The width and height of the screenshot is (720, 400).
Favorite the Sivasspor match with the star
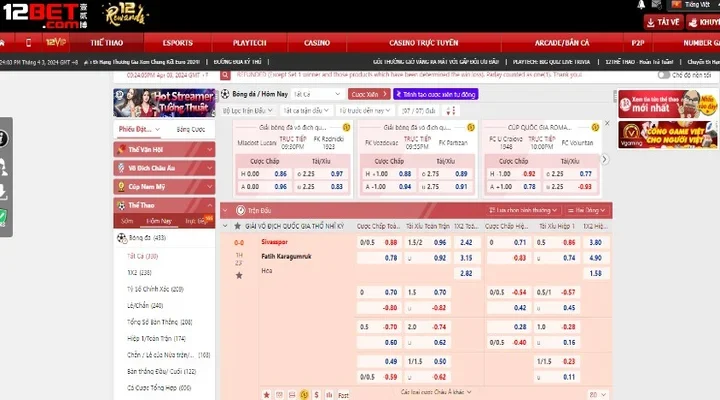pyautogui.click(x=238, y=274)
